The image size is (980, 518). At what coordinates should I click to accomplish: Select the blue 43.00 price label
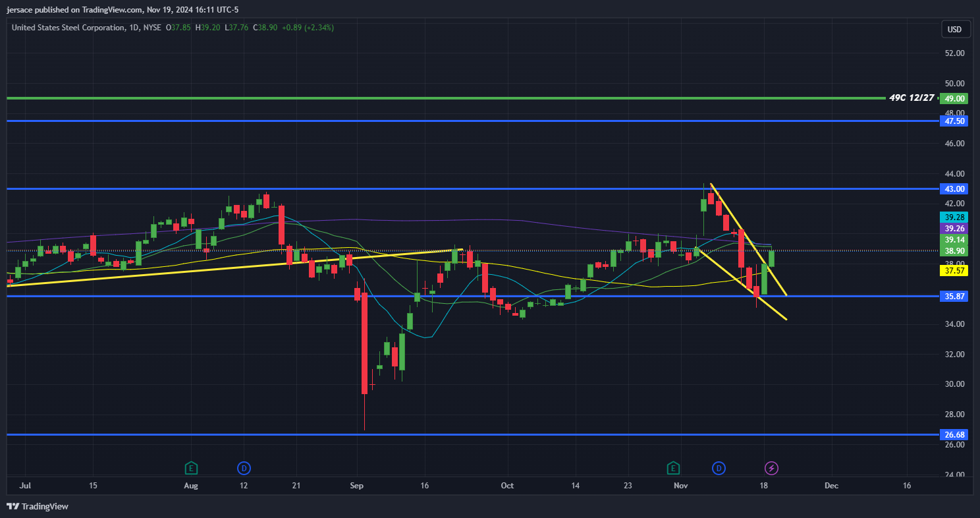(955, 189)
